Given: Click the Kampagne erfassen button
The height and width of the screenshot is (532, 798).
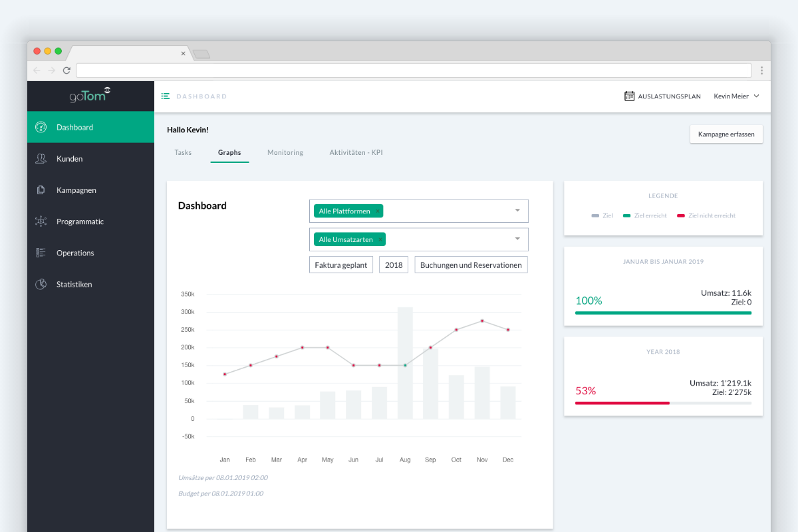Looking at the screenshot, I should point(726,134).
